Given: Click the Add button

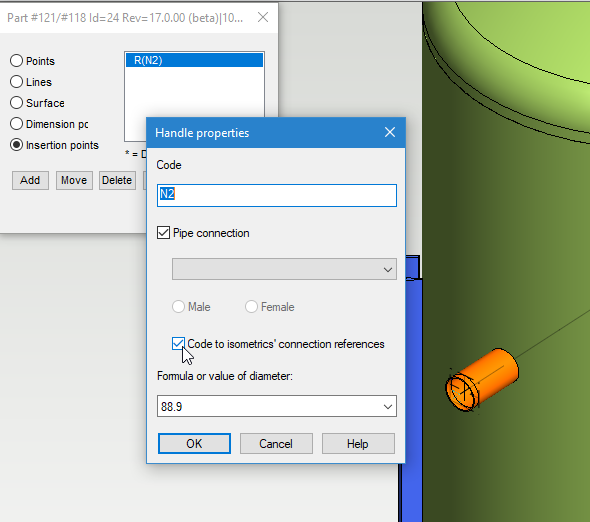Looking at the screenshot, I should (x=30, y=180).
